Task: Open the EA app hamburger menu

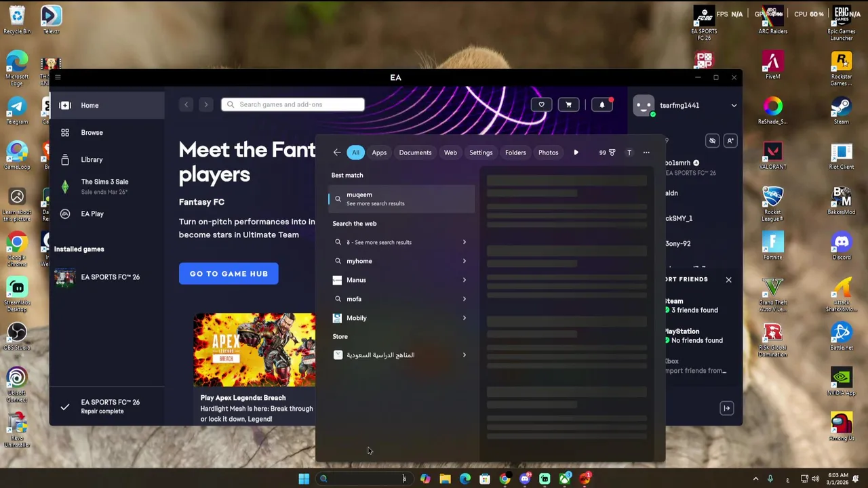Action: 58,77
